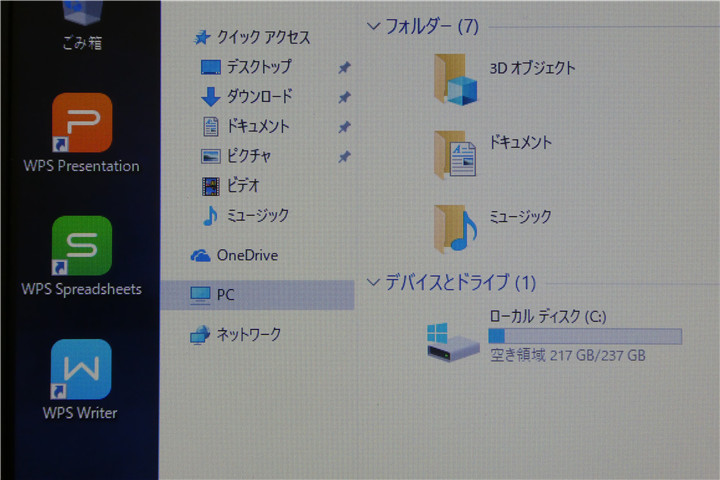Click the WPS Presentation label text

point(82,166)
